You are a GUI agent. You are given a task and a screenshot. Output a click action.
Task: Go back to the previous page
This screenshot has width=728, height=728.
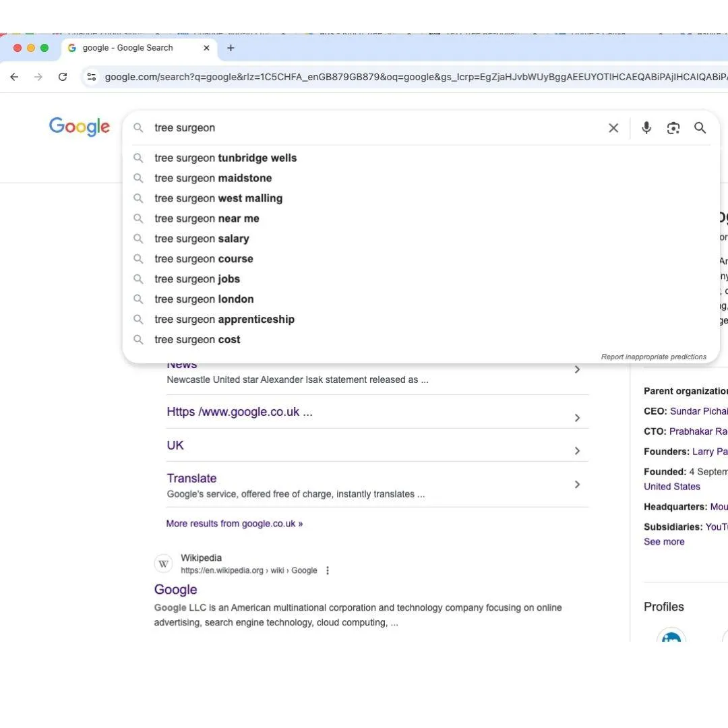coord(14,77)
